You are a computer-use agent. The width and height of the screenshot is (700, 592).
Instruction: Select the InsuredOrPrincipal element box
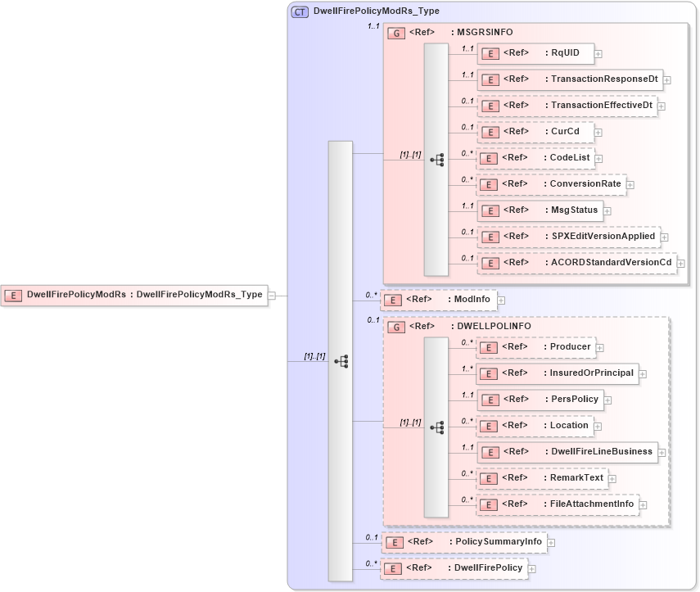557,374
